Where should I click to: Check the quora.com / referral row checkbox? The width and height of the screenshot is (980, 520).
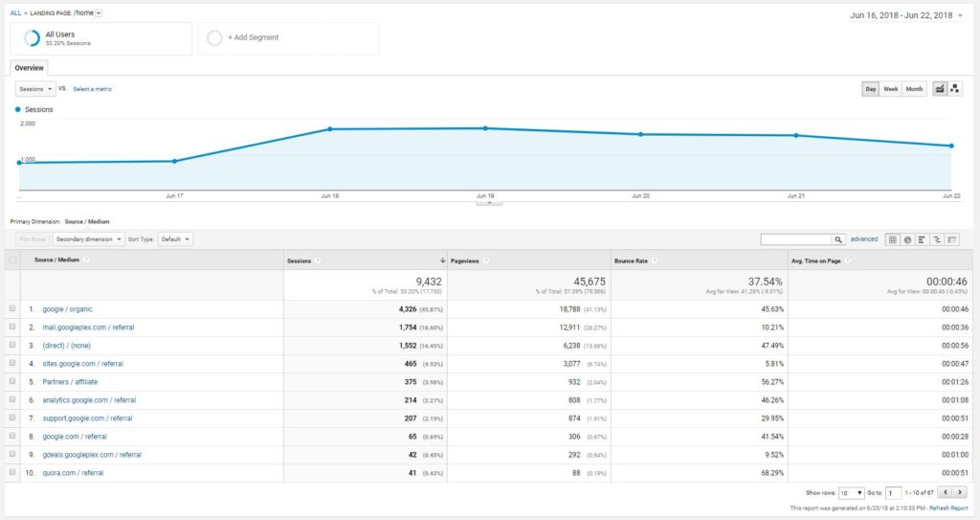[12, 472]
